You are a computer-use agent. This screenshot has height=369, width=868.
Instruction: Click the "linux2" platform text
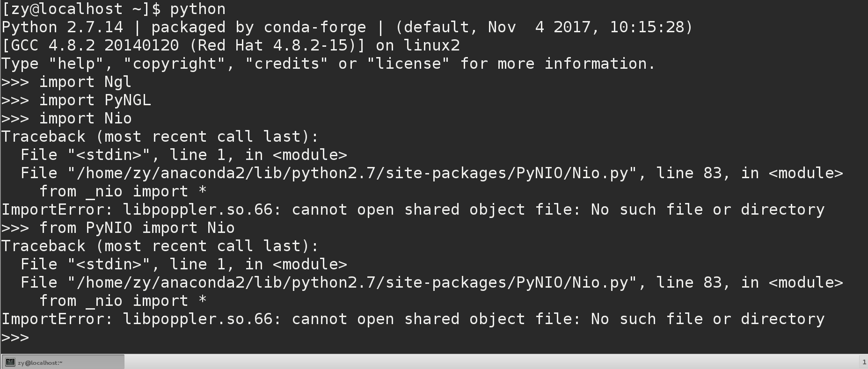point(431,45)
